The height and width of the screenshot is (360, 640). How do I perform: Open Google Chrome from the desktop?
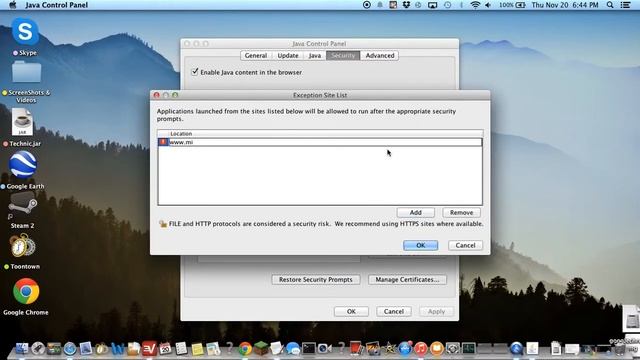point(26,291)
